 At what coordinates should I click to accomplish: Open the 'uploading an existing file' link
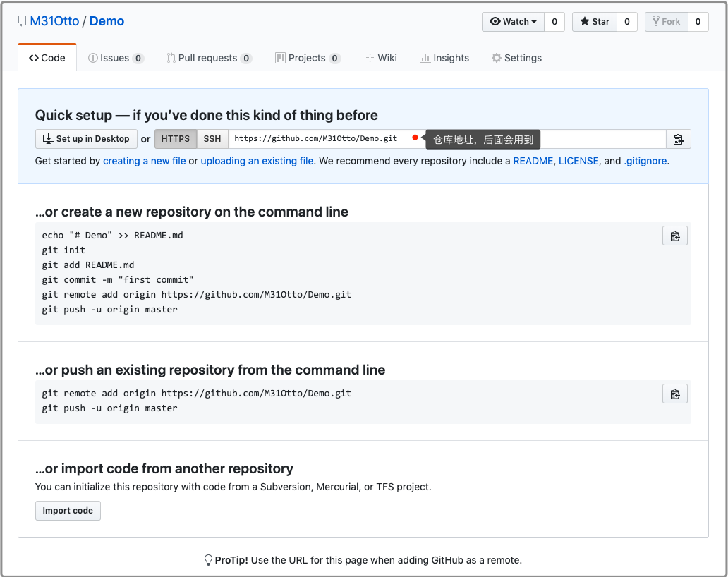tap(257, 161)
